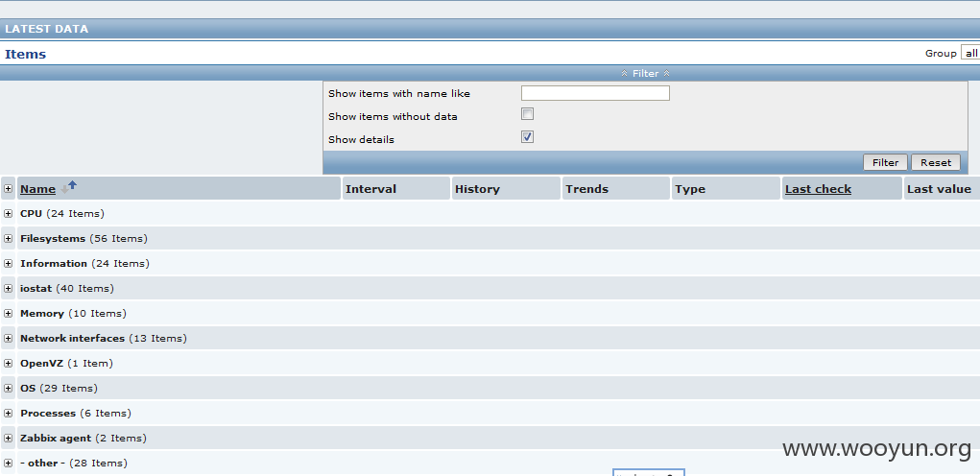Expand the Information items group
This screenshot has width=980, height=476.
(x=8, y=264)
